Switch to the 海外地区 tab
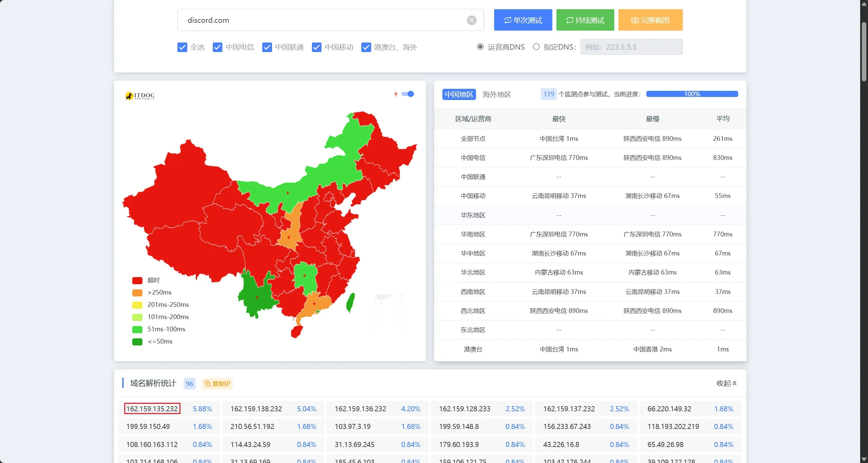The image size is (868, 463). click(x=496, y=94)
